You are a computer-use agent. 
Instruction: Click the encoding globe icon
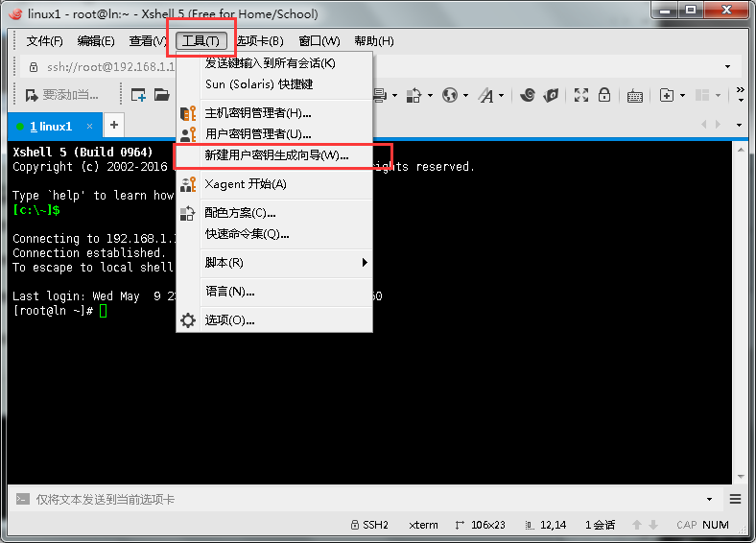coord(449,95)
